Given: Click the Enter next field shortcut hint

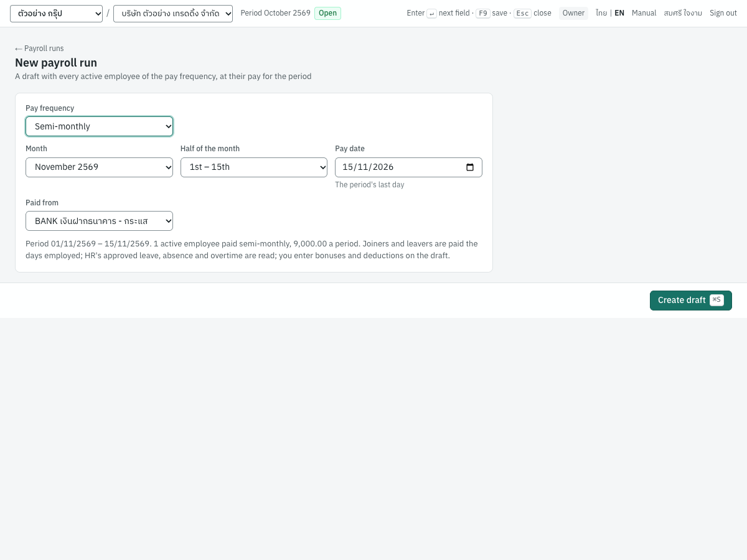Looking at the screenshot, I should tap(438, 13).
